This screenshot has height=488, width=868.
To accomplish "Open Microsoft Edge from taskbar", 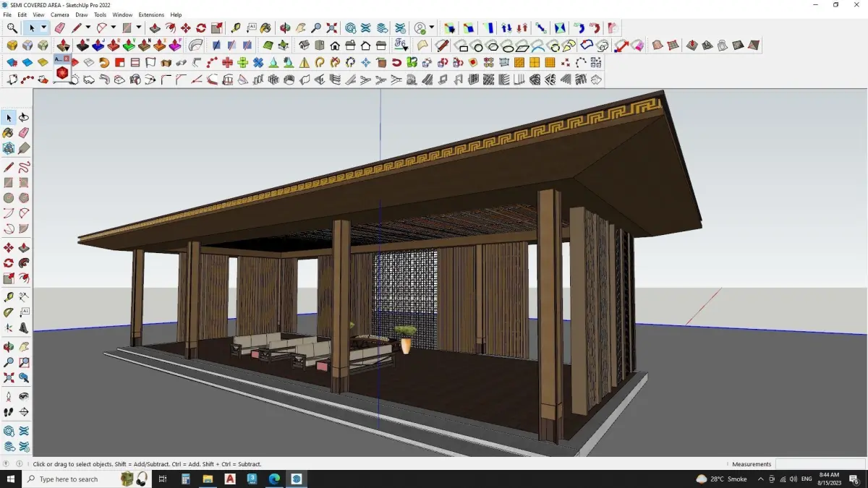I will (x=274, y=479).
